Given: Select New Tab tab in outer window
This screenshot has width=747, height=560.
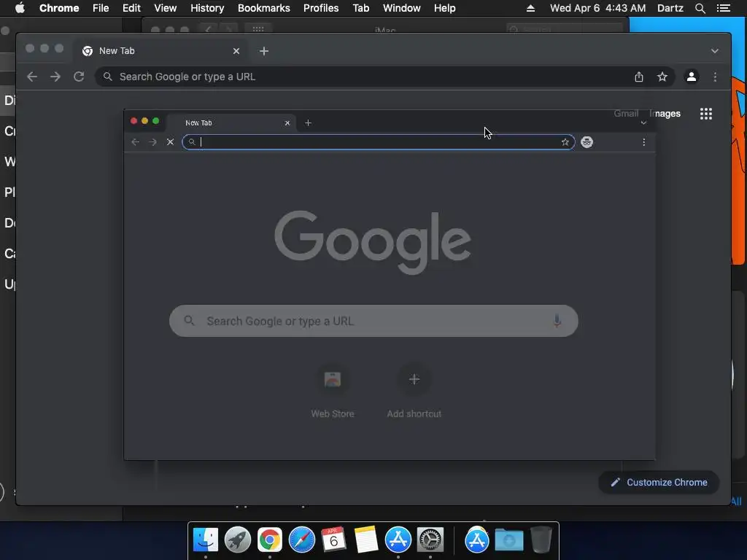Looking at the screenshot, I should pos(160,51).
